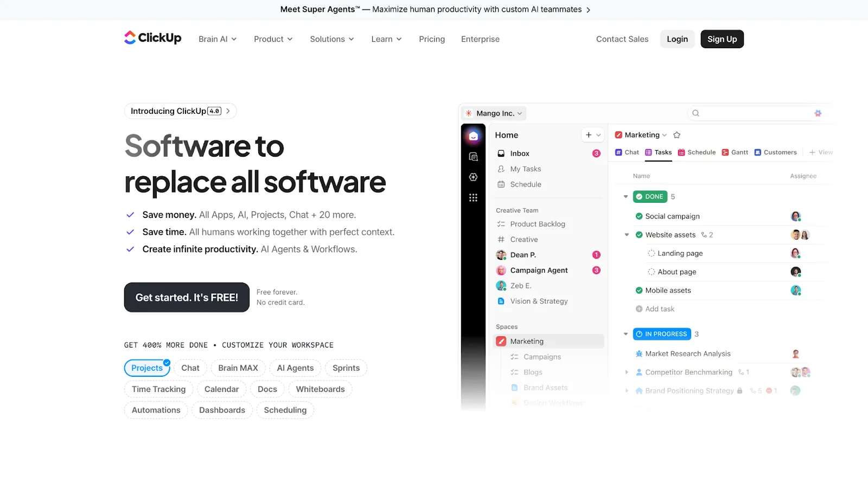Click the subtask count icon on Website assets
This screenshot has height=489, width=868.
tap(704, 235)
